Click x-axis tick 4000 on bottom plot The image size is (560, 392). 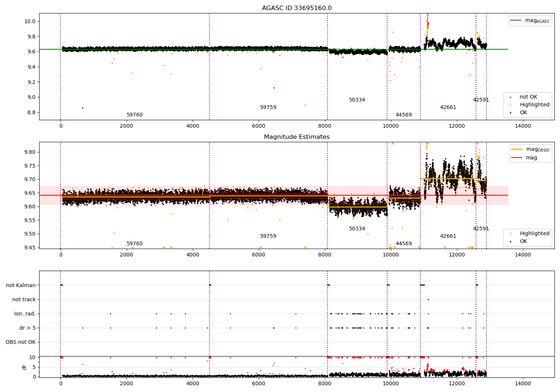point(193,384)
